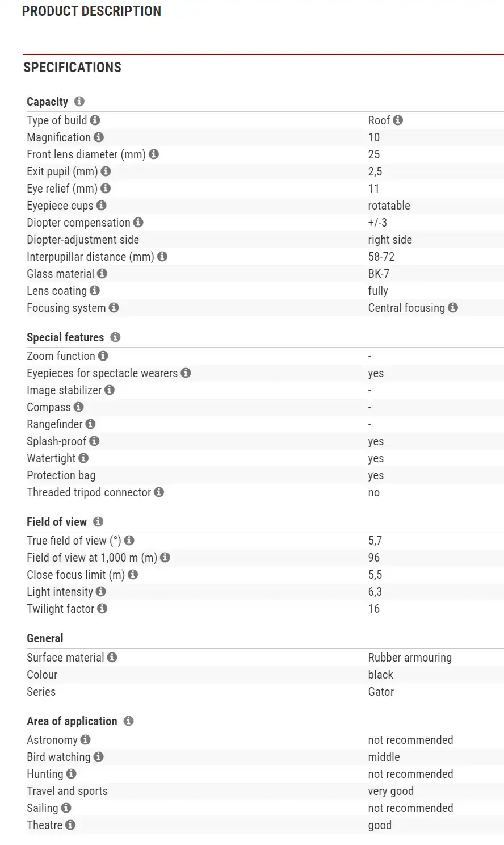Show info for Bird watching
Viewport: 504px width, 845px height.
click(98, 757)
